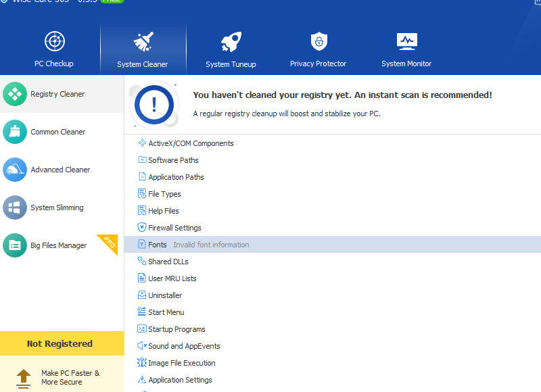
Task: Select the Sound and AppEvents row
Action: 333,346
